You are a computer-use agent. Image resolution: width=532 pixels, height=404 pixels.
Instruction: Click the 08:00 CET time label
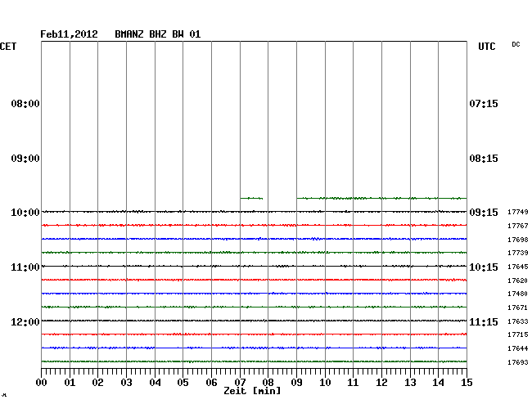25,104
